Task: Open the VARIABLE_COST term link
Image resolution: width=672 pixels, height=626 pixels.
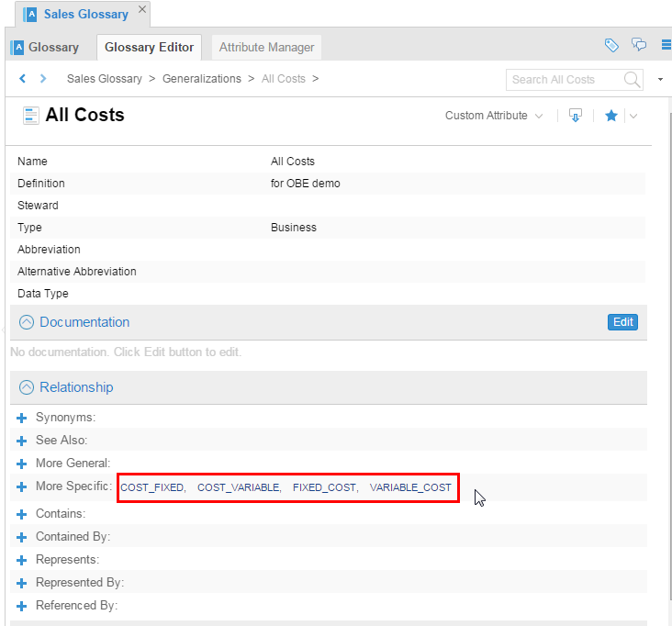Action: (x=410, y=487)
